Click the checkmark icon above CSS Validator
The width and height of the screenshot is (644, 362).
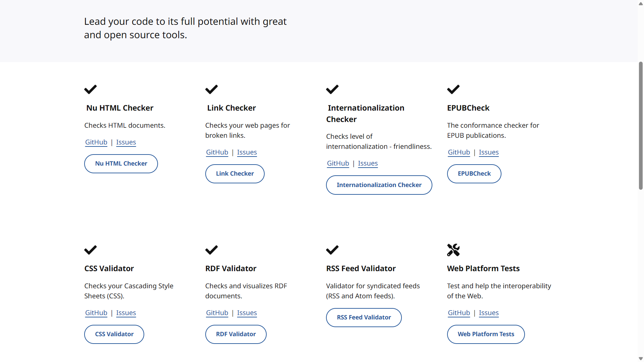(x=91, y=250)
